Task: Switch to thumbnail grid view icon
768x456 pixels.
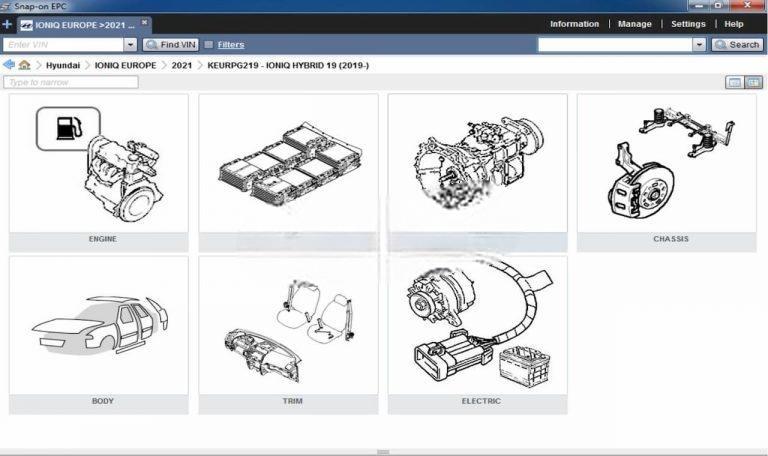Action: point(753,82)
